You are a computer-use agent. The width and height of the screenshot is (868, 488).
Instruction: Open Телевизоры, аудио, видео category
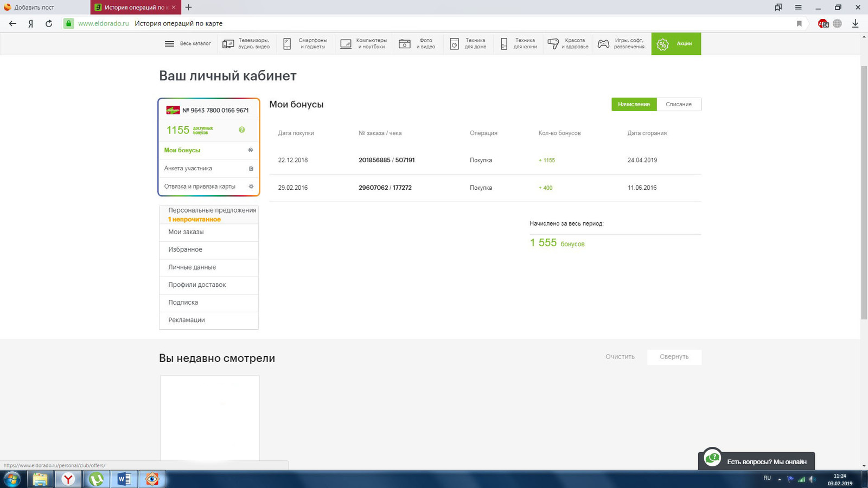(x=246, y=43)
